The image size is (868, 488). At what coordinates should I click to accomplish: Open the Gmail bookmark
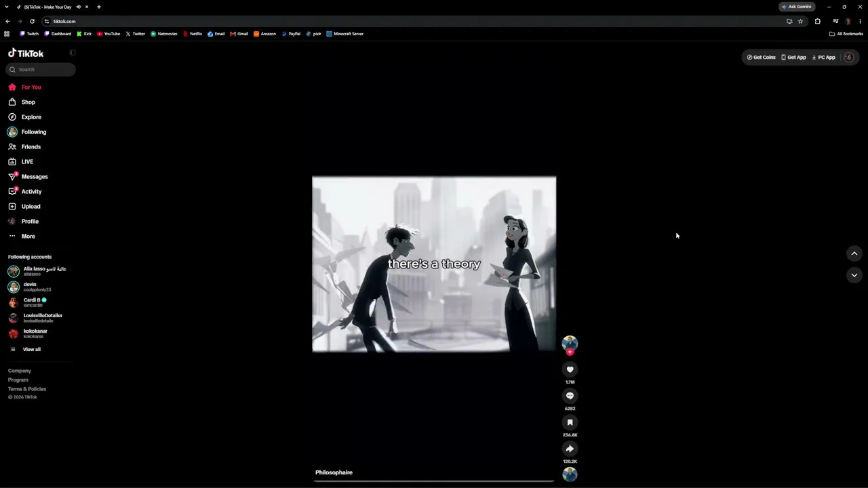239,34
